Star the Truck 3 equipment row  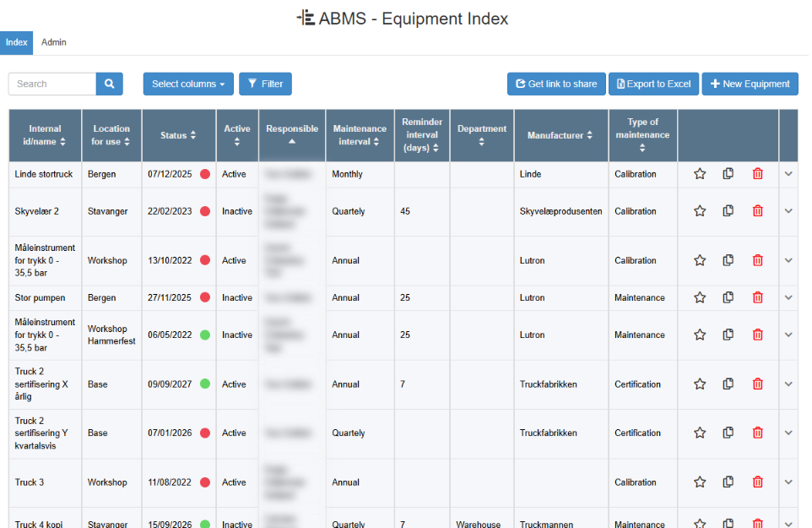pyautogui.click(x=700, y=482)
